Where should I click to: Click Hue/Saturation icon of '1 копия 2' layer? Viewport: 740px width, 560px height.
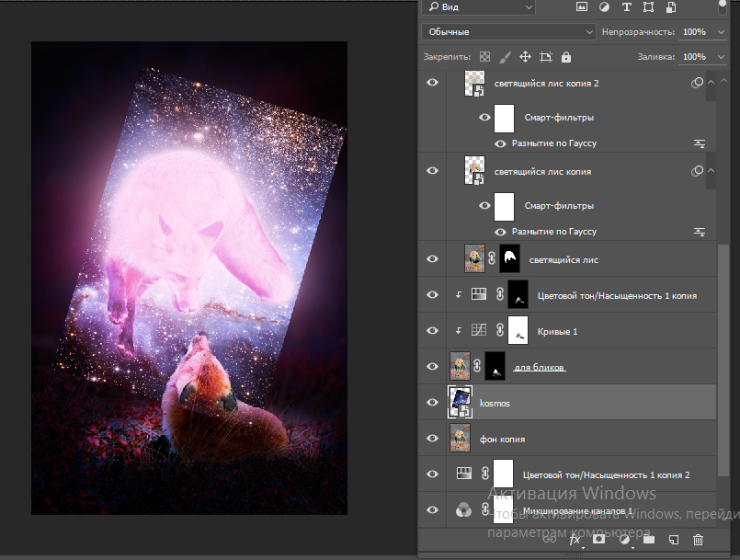pos(464,474)
